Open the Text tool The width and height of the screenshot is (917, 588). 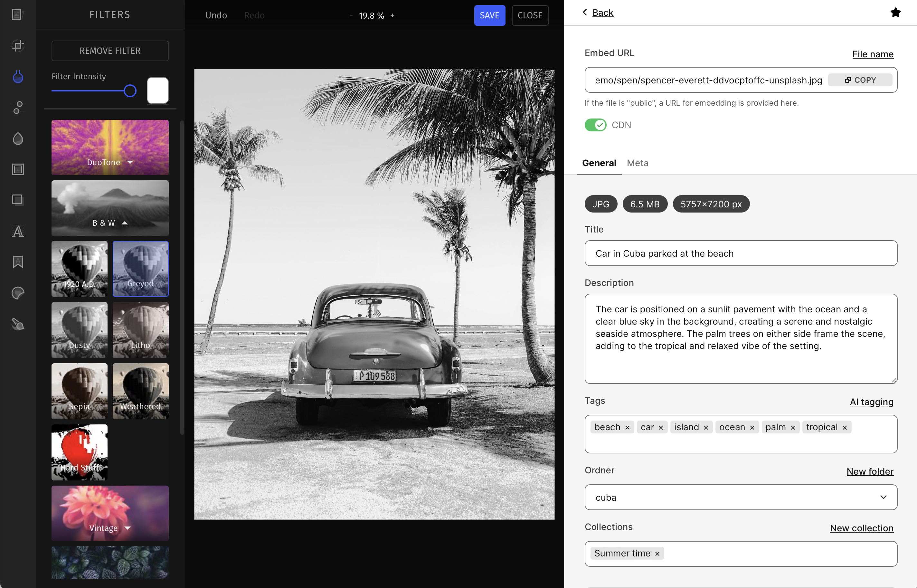(x=18, y=231)
